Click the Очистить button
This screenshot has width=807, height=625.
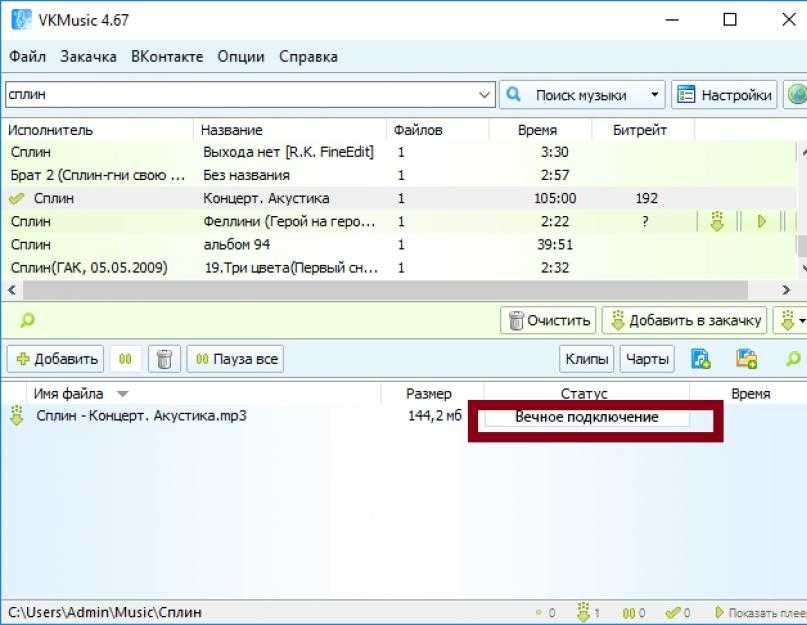[548, 320]
